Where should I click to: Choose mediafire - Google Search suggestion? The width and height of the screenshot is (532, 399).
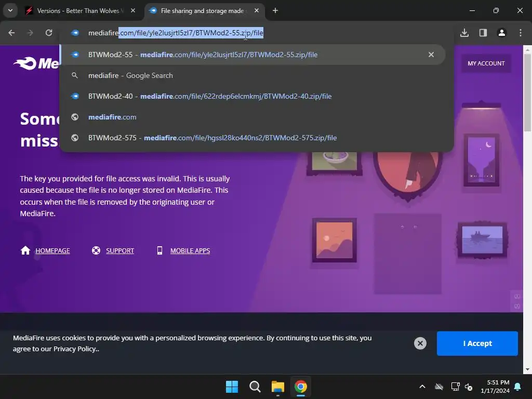(253, 75)
